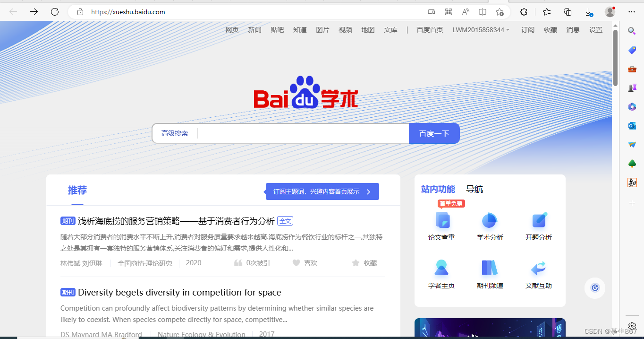Click the sidebar search magnifier icon
Screen dimensions: 644x339
[x=632, y=31]
